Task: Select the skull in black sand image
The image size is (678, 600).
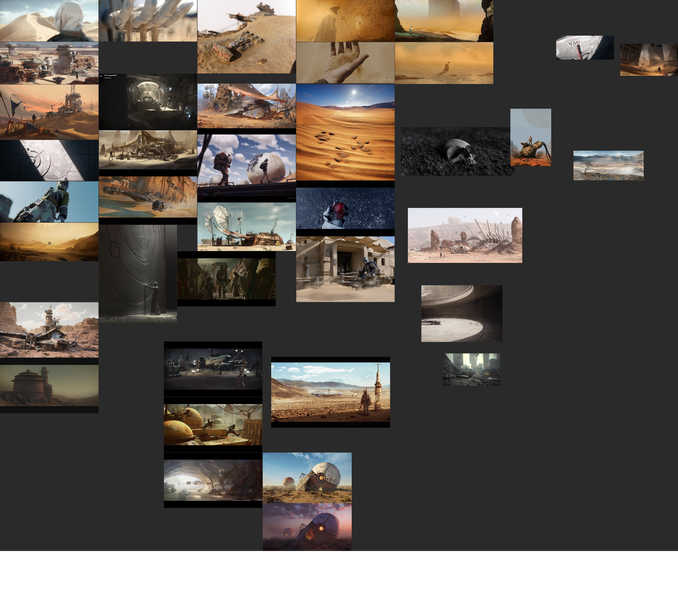Action: [x=455, y=151]
